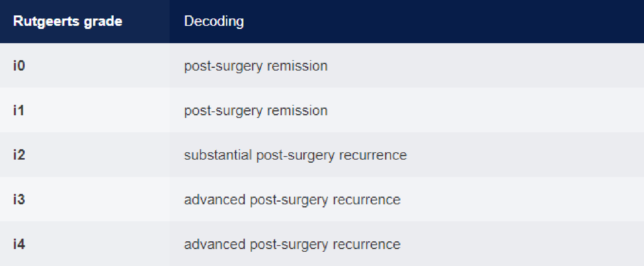Click the word advanced in the i4 row
This screenshot has width=644, height=266.
pos(215,244)
